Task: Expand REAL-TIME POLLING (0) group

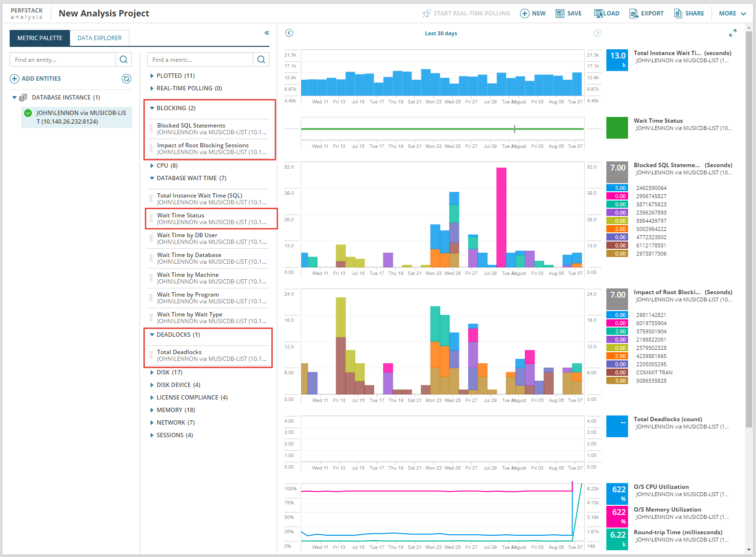Action: click(x=152, y=88)
